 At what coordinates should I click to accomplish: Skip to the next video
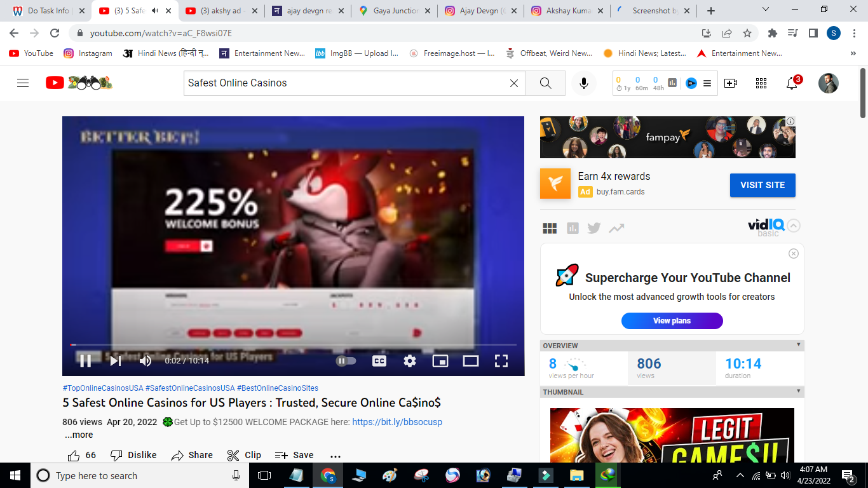[x=116, y=361]
